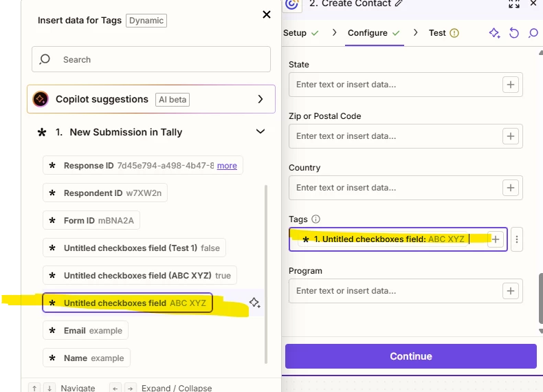
Task: Select the Email example data item
Action: [85, 331]
